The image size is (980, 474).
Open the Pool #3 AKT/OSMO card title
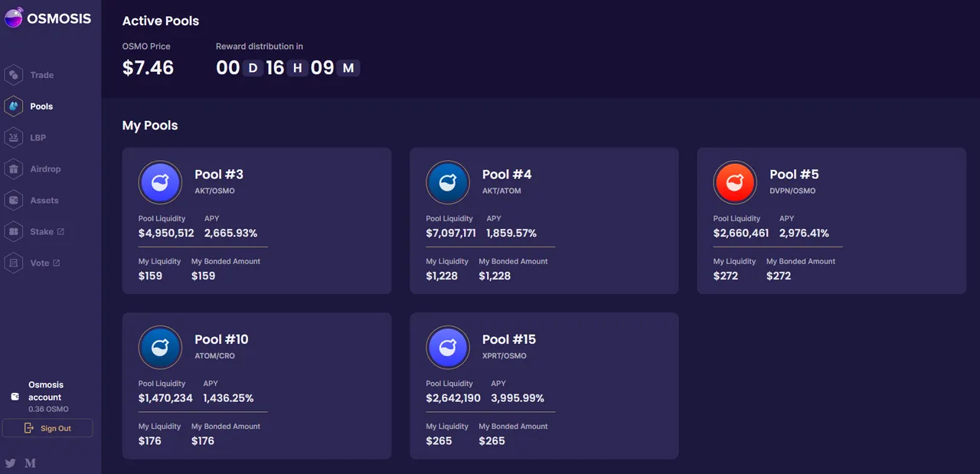[219, 175]
